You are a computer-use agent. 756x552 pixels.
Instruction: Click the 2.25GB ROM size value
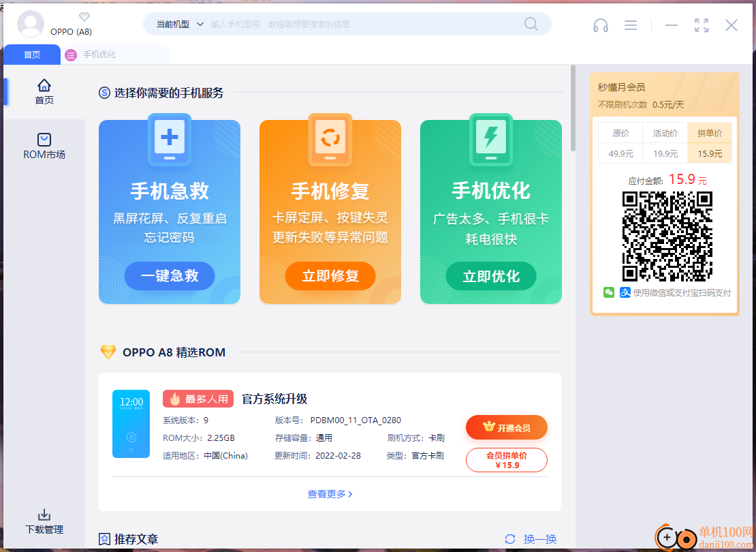coord(221,438)
